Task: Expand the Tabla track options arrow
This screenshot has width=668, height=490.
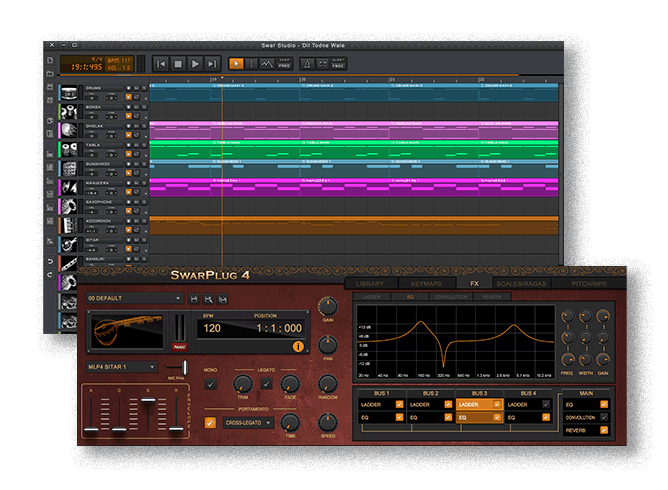Action: (x=145, y=154)
